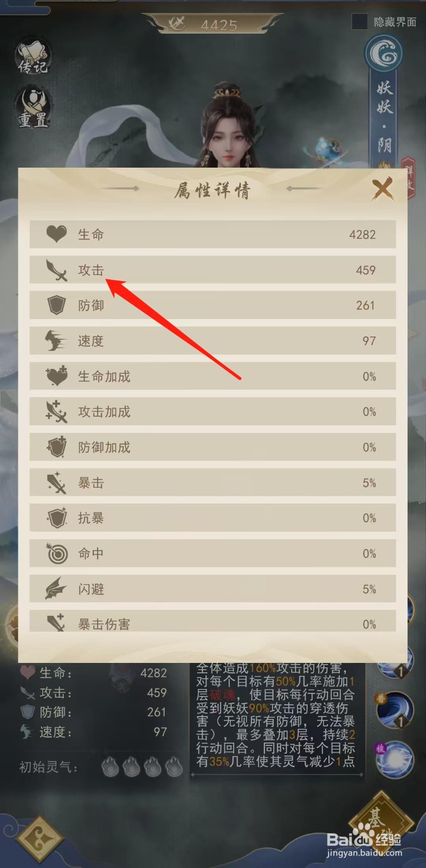426x868 pixels.
Task: Tap the 生命加成 stat row
Action: 212,376
